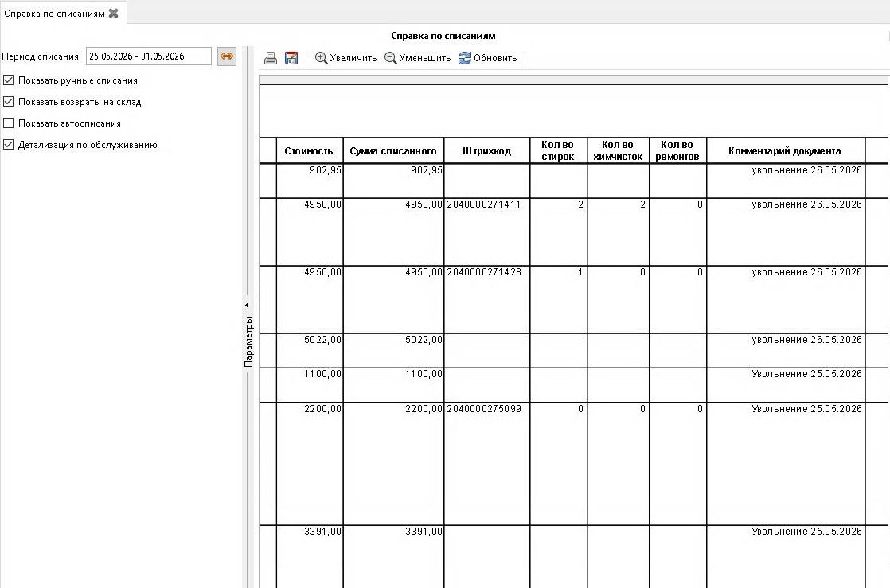Disable Детализация по обслуживанию

click(9, 145)
